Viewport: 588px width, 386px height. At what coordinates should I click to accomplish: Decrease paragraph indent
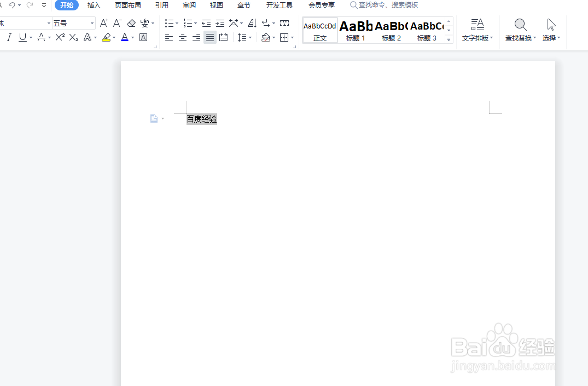pos(206,24)
